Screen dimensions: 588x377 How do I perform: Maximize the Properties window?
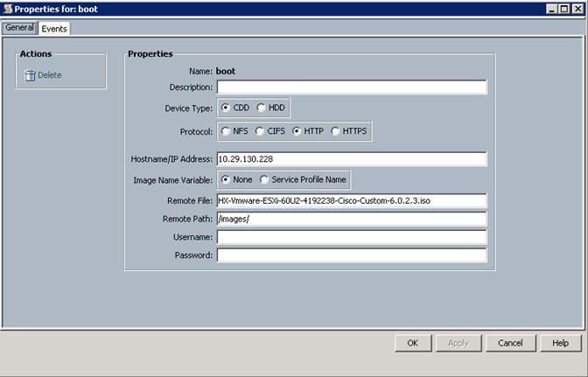(564, 9)
